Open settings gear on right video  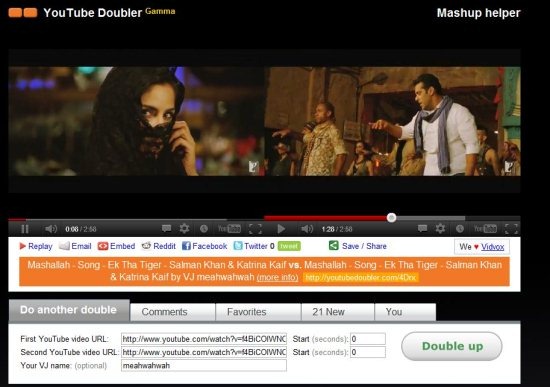[x=440, y=229]
